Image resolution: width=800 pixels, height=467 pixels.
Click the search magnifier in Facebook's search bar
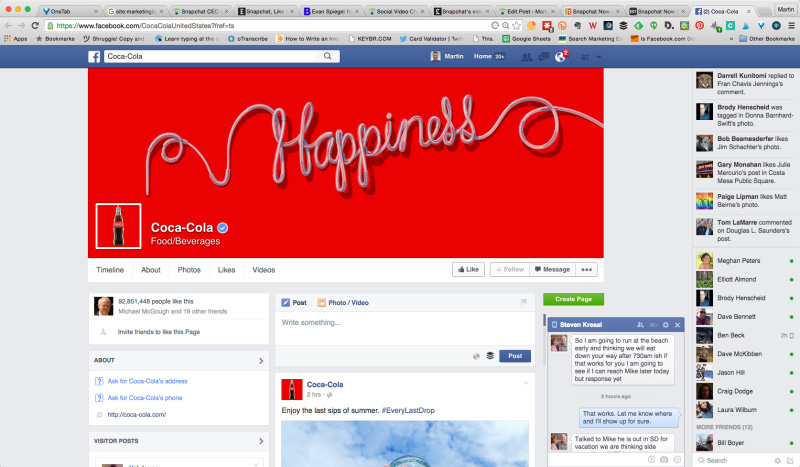pos(328,56)
